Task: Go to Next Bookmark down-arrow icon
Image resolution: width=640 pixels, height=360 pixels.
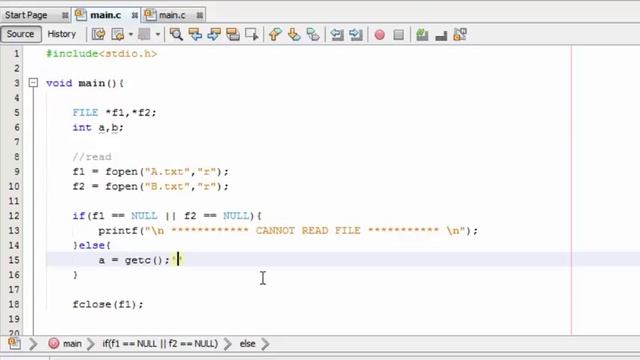Action: click(294, 34)
